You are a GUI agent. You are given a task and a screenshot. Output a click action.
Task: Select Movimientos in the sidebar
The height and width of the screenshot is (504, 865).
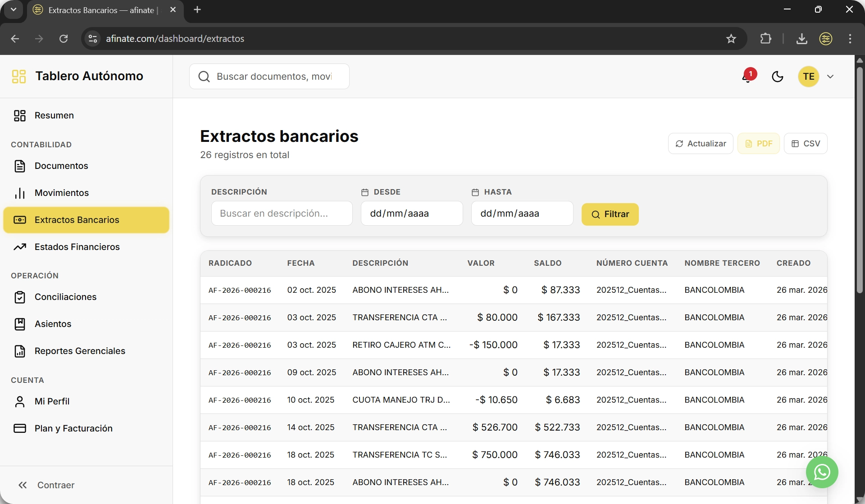click(62, 193)
